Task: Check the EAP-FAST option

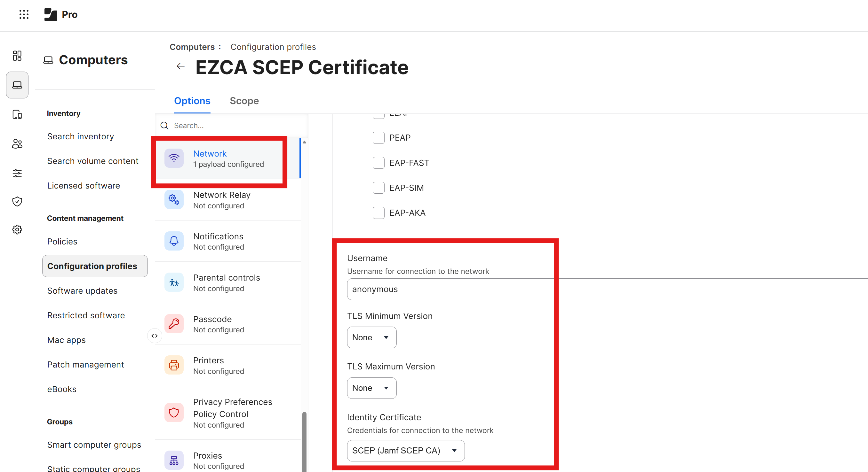Action: [378, 163]
